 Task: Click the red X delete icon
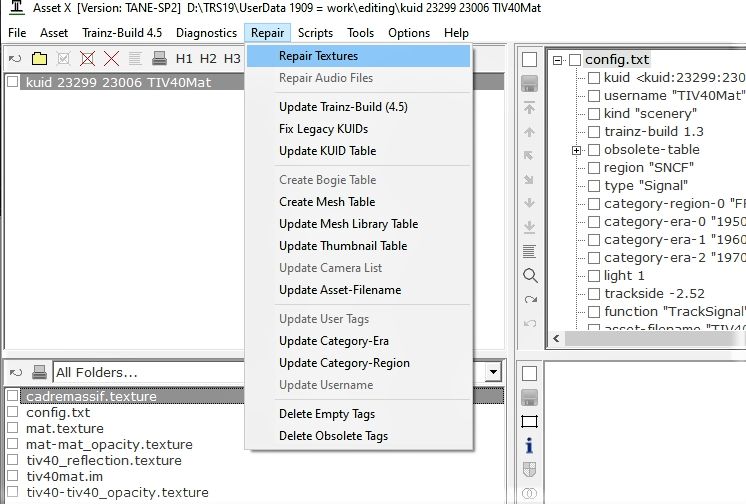click(111, 59)
